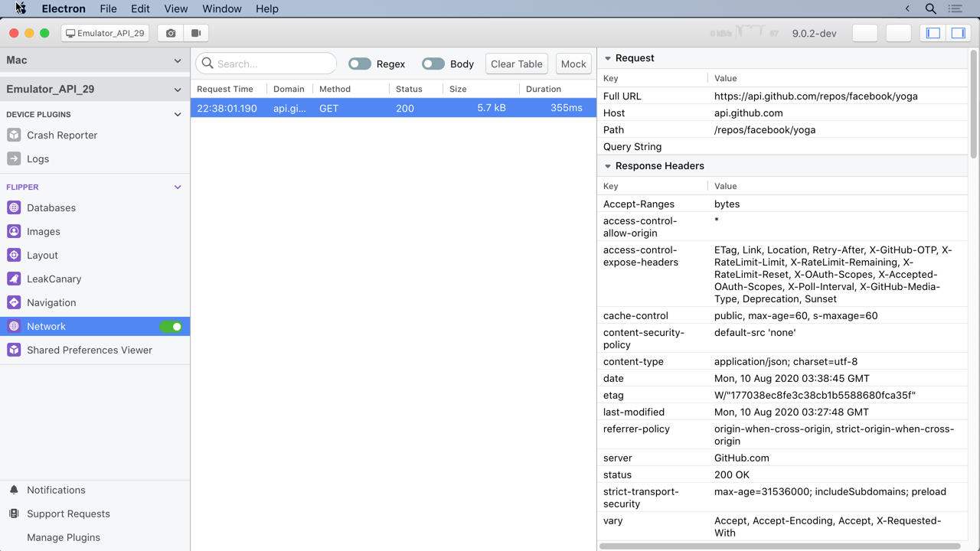This screenshot has height=551, width=980.
Task: Toggle the Body search switch
Action: tap(433, 64)
